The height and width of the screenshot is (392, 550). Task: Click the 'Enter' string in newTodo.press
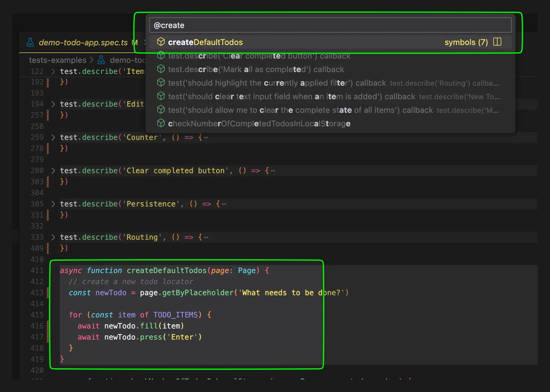coord(182,337)
